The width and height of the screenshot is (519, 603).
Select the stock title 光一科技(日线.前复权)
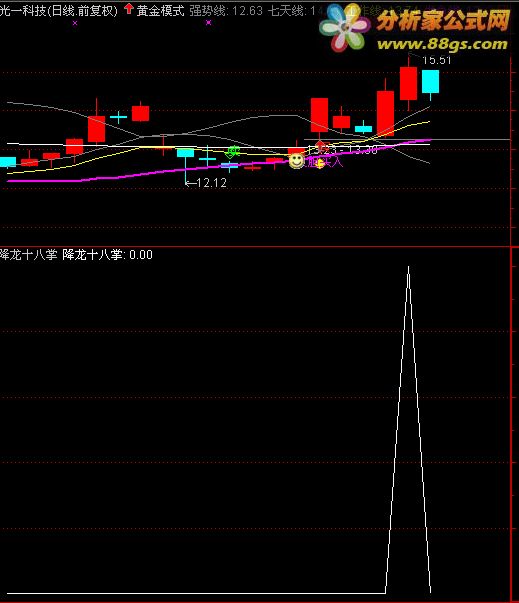click(58, 10)
